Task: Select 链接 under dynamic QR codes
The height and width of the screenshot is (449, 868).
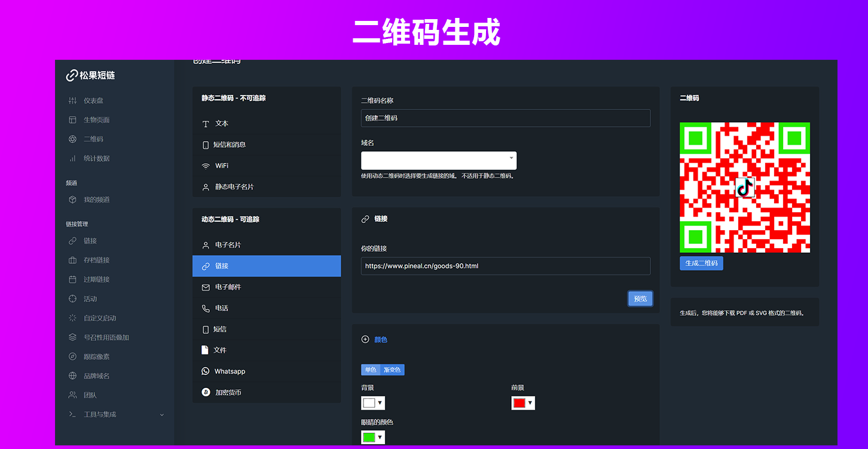Action: click(267, 266)
